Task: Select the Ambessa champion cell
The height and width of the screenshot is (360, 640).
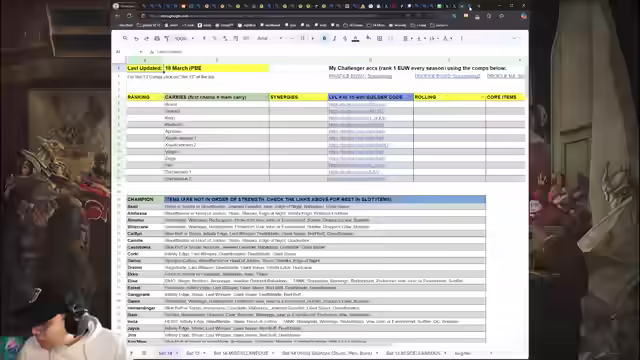Action: 145,213
